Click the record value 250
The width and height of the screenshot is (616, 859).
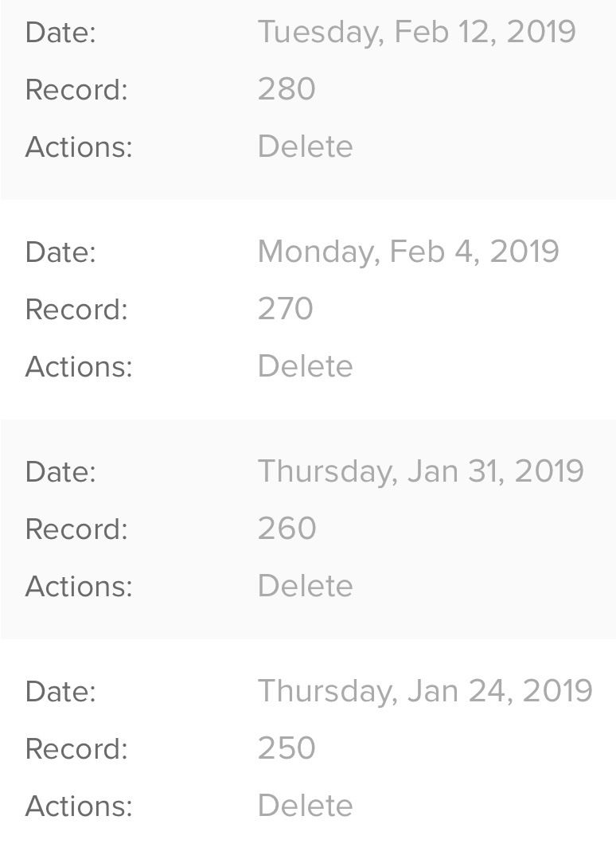(x=287, y=748)
